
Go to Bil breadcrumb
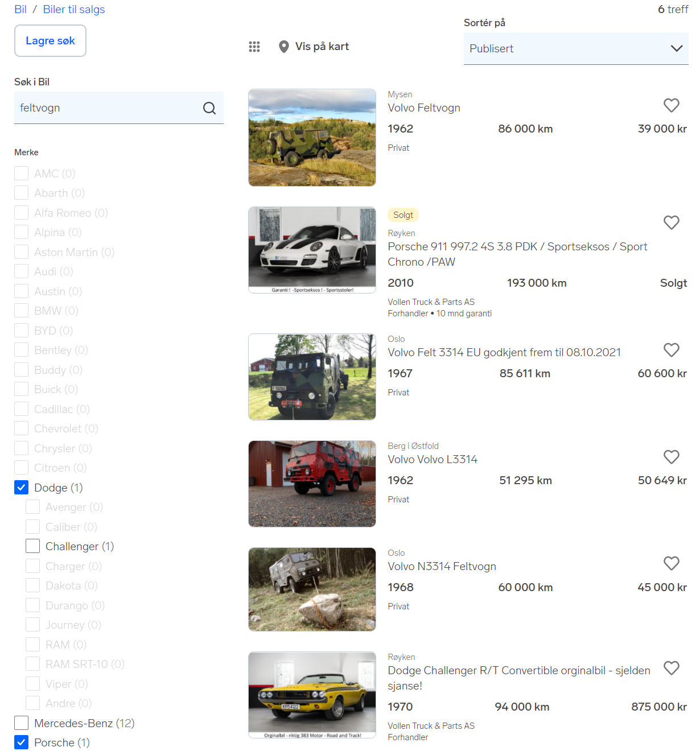[x=20, y=10]
